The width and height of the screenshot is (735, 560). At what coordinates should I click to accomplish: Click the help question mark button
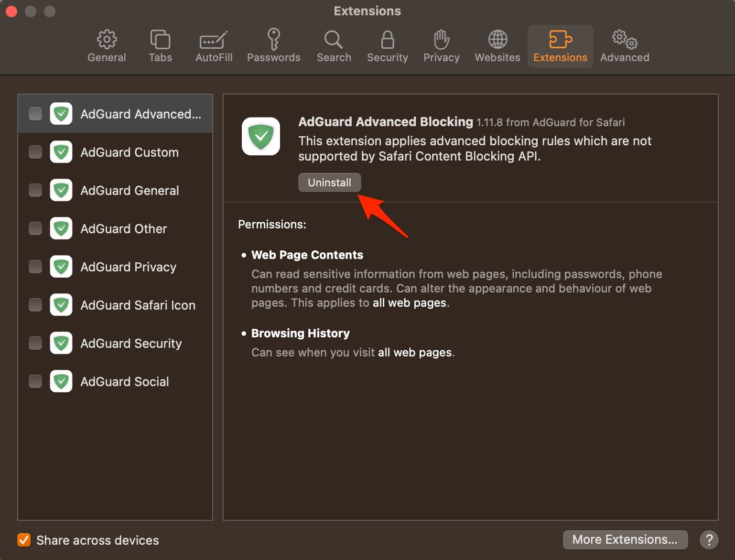(x=709, y=540)
